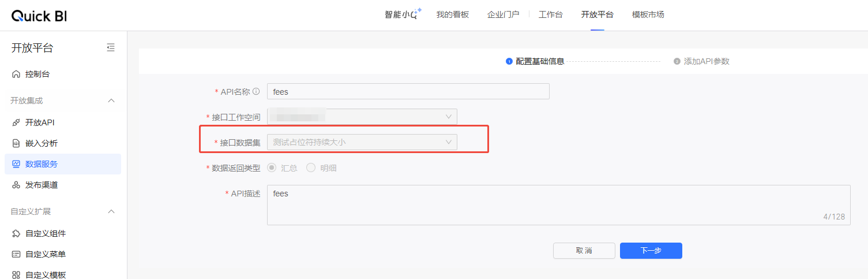Open the 我的看板 tab

point(452,15)
